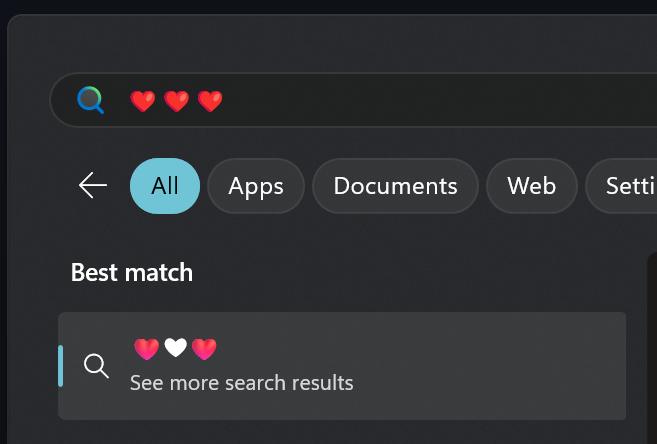The height and width of the screenshot is (444, 657).
Task: Click the search magnifier icon in search box
Action: click(x=91, y=100)
